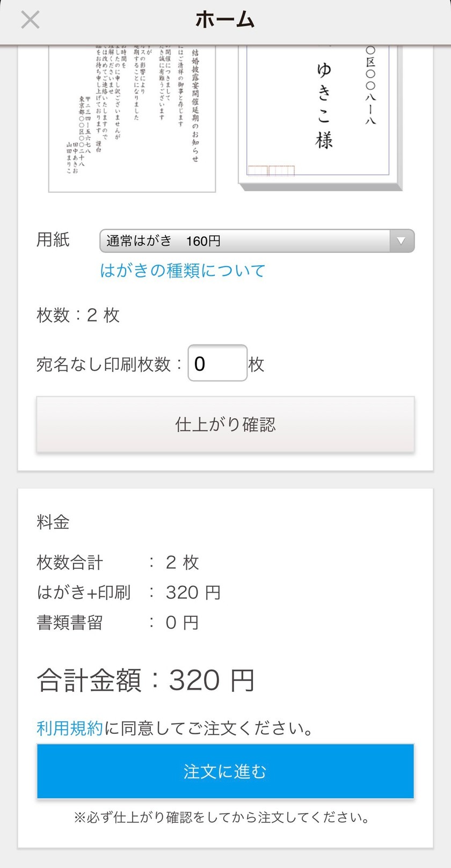Screen dimensions: 451x868
Task: Focus the 宛名なし印刷枚数 number field
Action: (x=217, y=363)
